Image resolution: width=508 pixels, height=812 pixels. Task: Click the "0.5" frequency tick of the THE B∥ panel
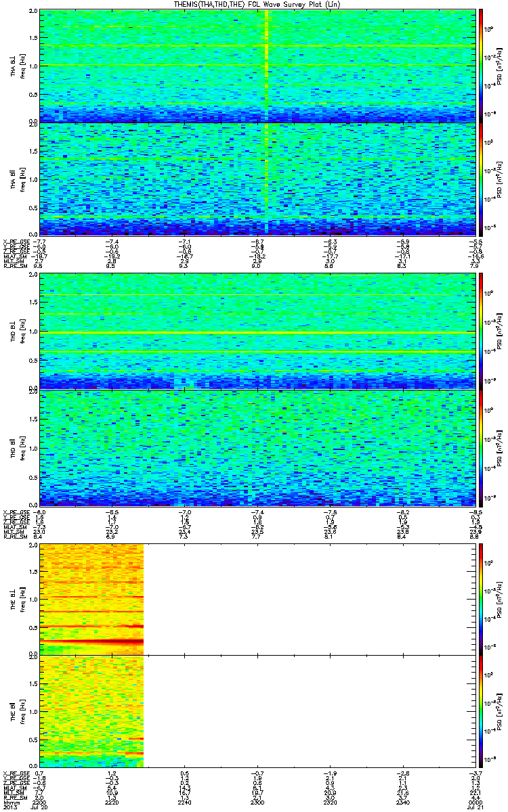point(33,740)
